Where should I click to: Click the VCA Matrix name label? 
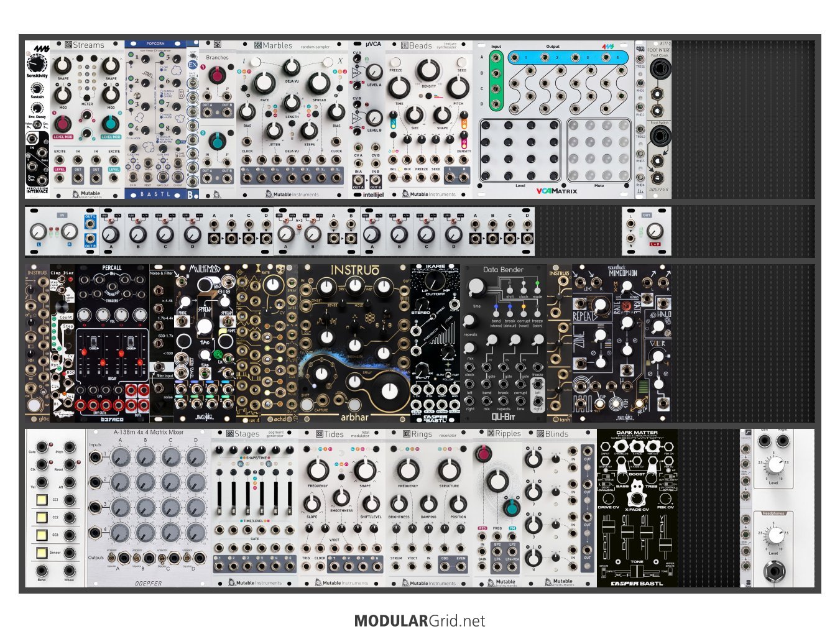click(556, 191)
